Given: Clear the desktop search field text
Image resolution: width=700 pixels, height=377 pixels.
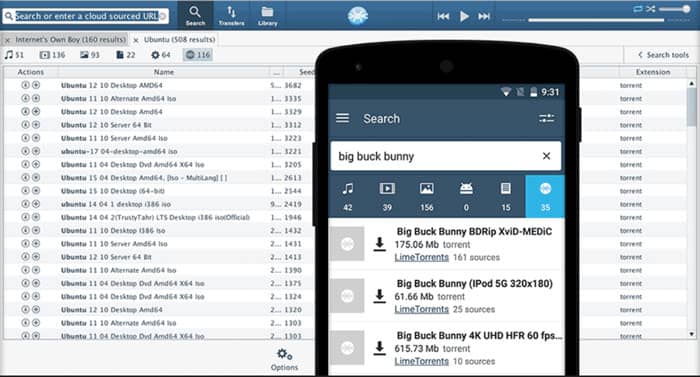Looking at the screenshot, I should (163, 17).
